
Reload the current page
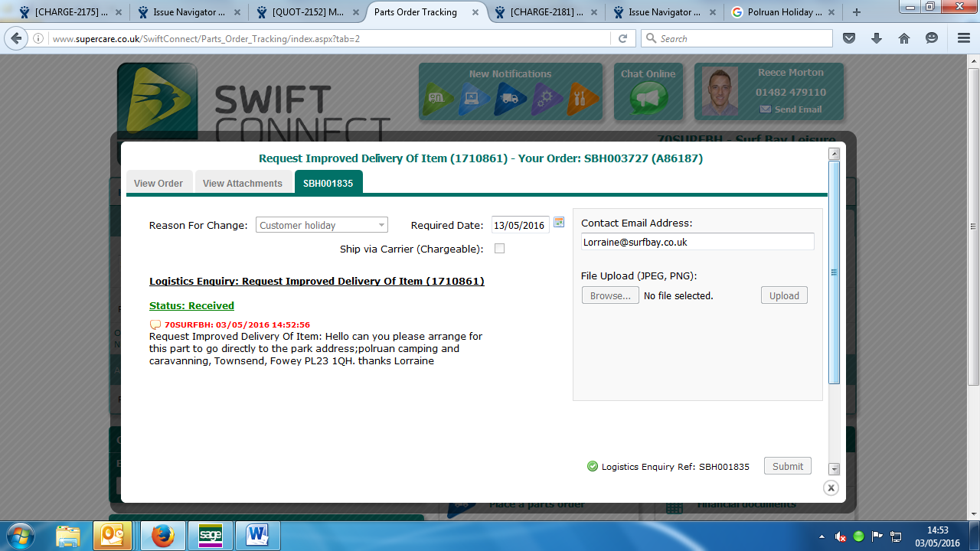(622, 38)
